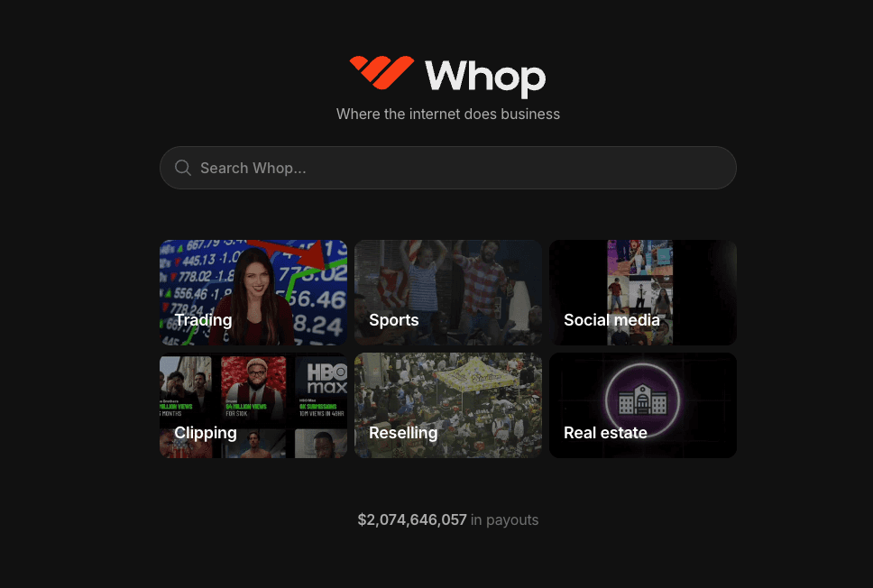
Task: Click the tagline Where the internet does business
Action: coord(448,115)
